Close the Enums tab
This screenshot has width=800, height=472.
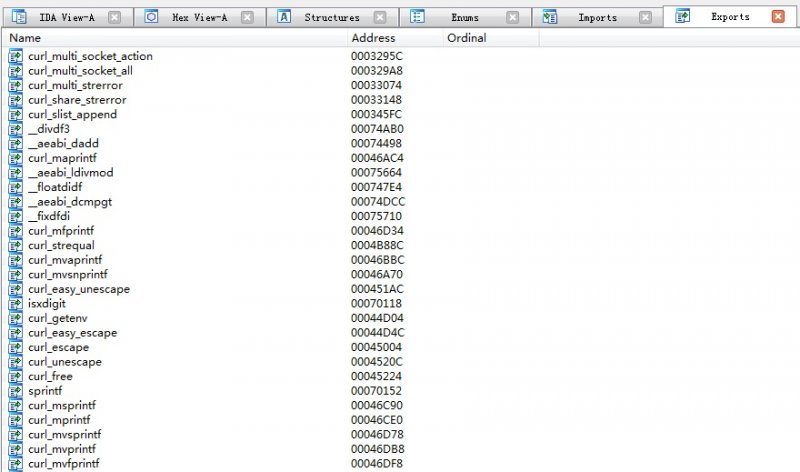tap(513, 17)
